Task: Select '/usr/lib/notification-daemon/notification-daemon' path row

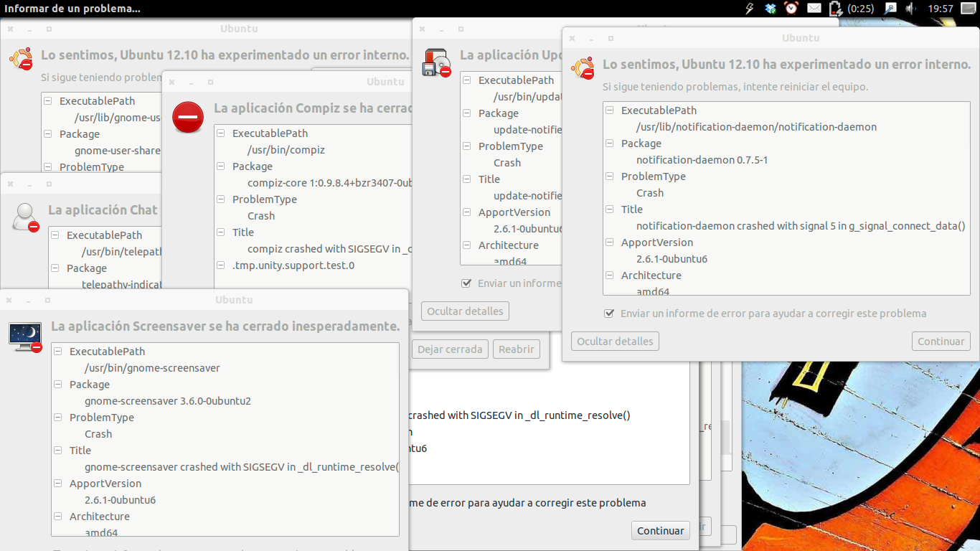Action: [x=756, y=127]
